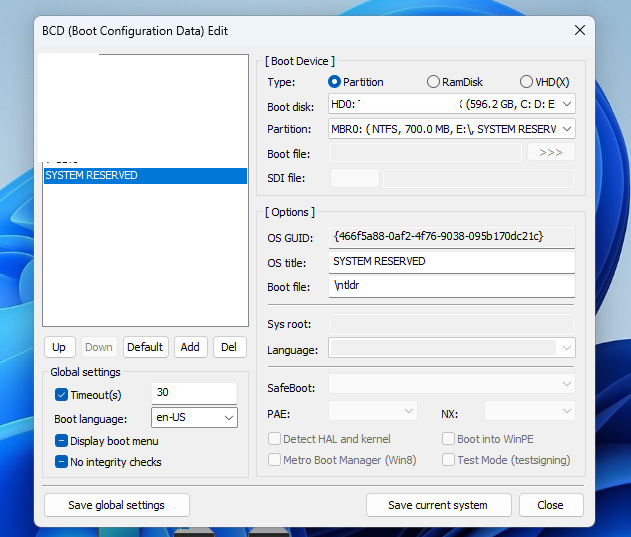
Task: Check the Boot into WinPE option
Action: 448,439
